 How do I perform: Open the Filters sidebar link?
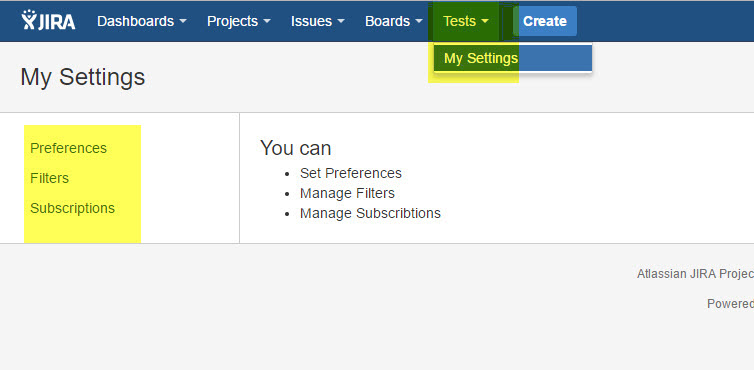point(50,178)
